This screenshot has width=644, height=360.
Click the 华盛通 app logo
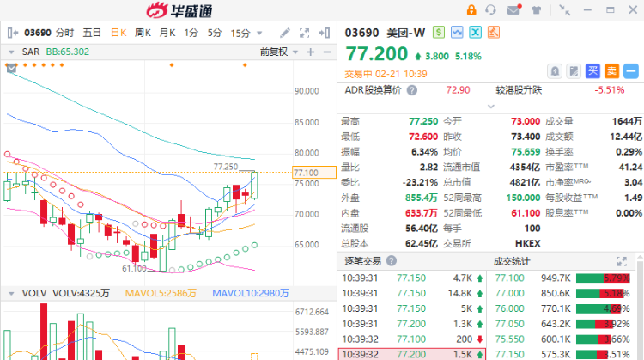(x=179, y=10)
